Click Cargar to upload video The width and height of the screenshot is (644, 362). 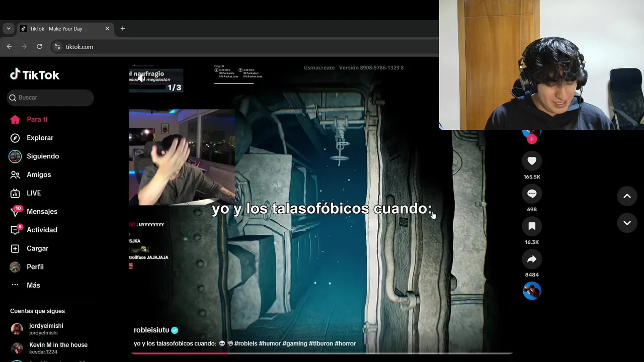38,248
